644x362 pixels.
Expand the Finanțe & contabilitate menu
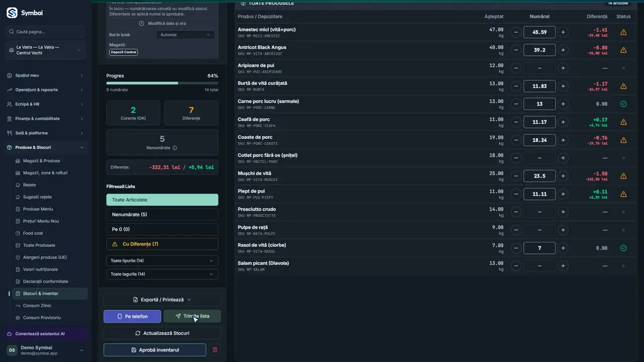45,119
